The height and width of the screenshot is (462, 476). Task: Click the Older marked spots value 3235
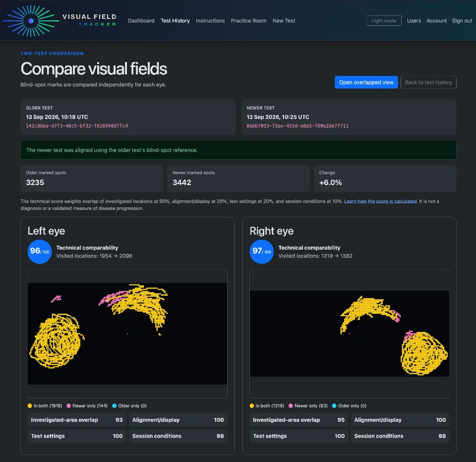[35, 183]
